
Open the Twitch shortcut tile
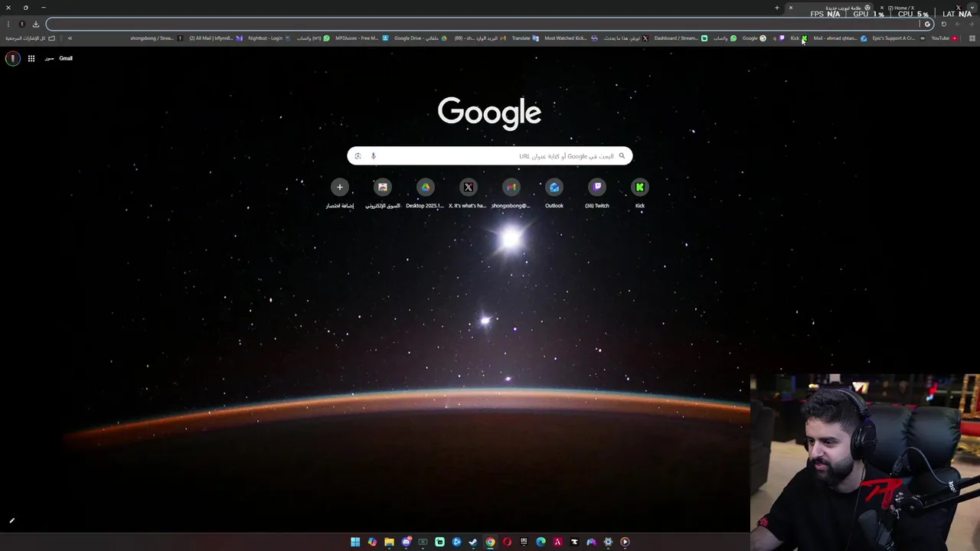coord(597,193)
